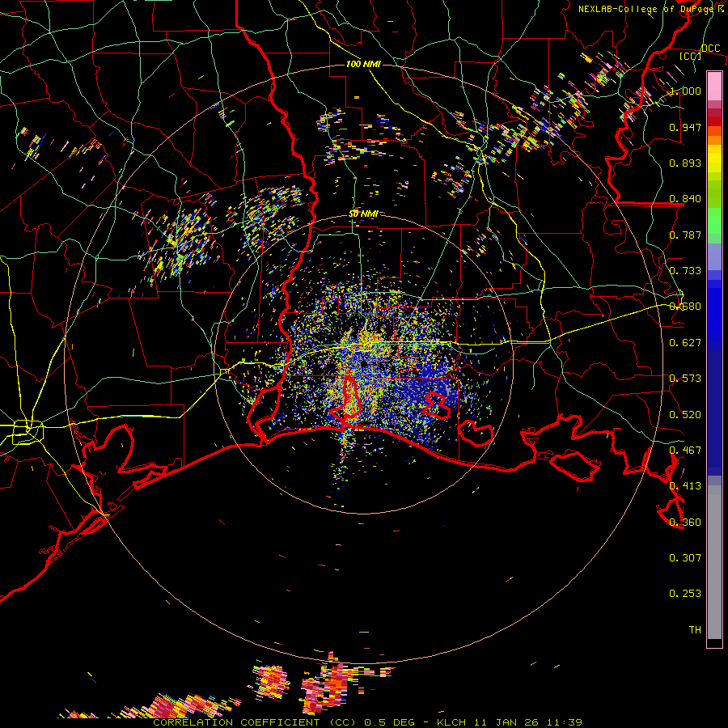Click the 0.573 scale value

coord(685,379)
